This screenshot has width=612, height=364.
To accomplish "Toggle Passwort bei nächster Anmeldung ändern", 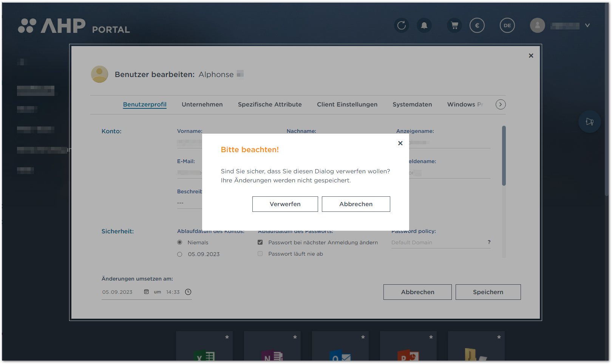I will point(260,242).
